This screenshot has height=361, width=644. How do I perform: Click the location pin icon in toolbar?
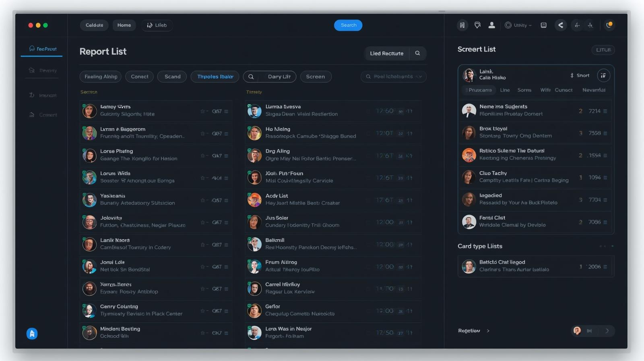click(477, 25)
